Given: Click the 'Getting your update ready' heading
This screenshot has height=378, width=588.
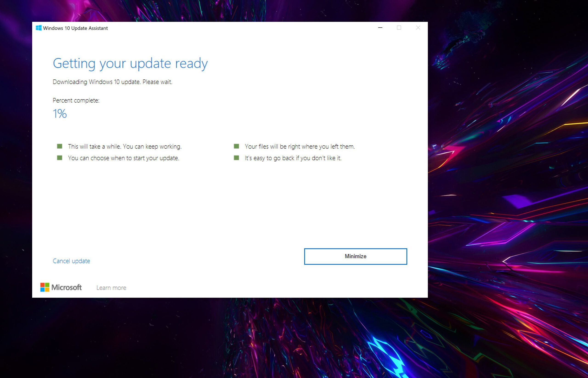Looking at the screenshot, I should click(x=130, y=63).
